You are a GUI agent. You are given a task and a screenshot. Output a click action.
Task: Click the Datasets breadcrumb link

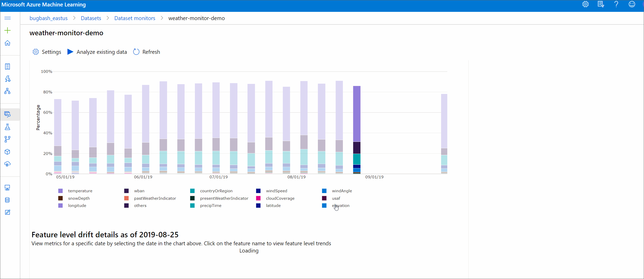[x=91, y=18]
